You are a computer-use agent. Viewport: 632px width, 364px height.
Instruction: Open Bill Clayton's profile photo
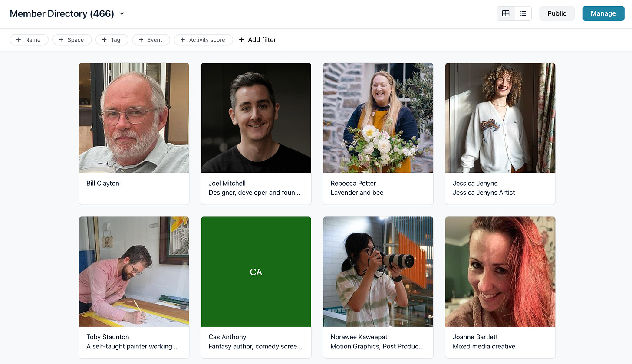(x=134, y=118)
